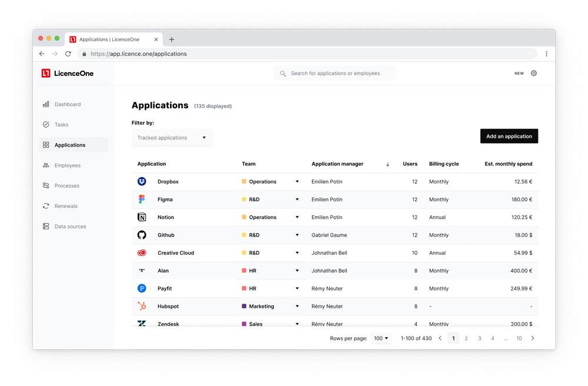Open a new browser tab
This screenshot has width=588, height=386.
click(171, 39)
